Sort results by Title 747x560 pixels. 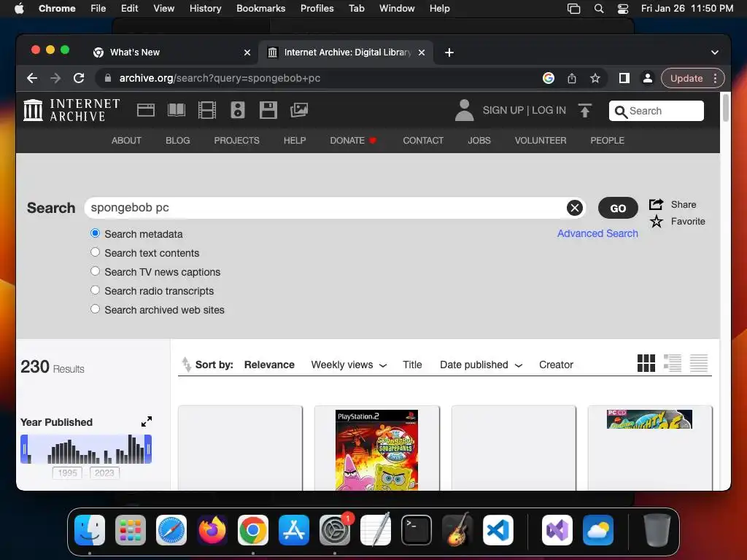[x=412, y=365]
